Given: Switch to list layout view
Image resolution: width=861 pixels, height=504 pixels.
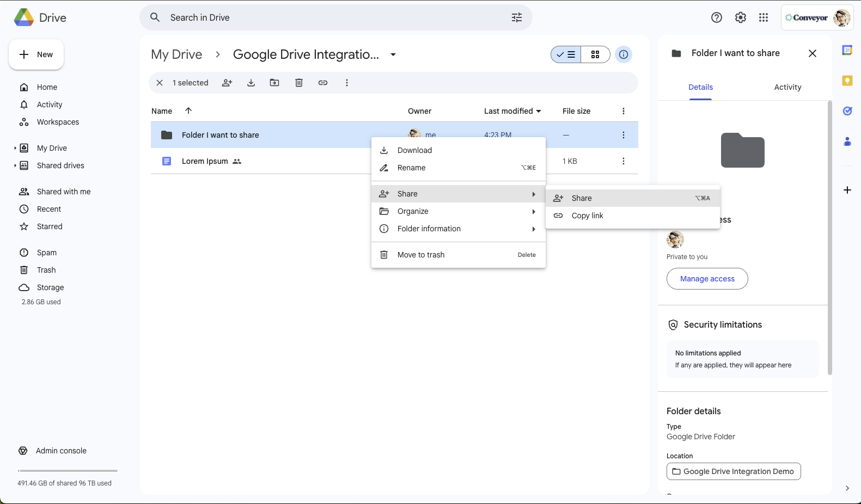Looking at the screenshot, I should point(566,54).
